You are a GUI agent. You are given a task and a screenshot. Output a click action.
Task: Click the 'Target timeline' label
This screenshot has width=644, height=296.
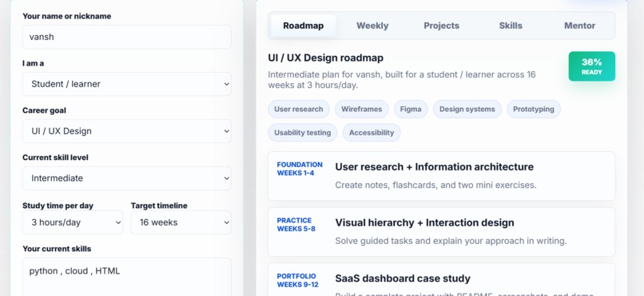159,206
